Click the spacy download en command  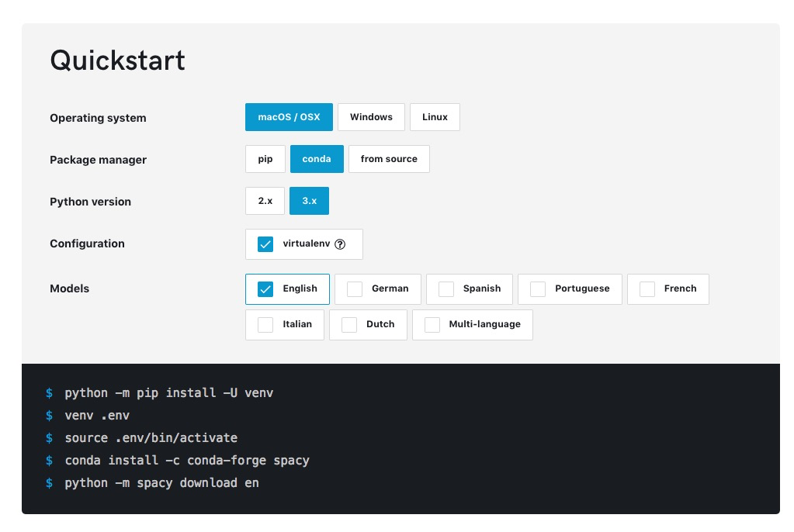pos(161,483)
